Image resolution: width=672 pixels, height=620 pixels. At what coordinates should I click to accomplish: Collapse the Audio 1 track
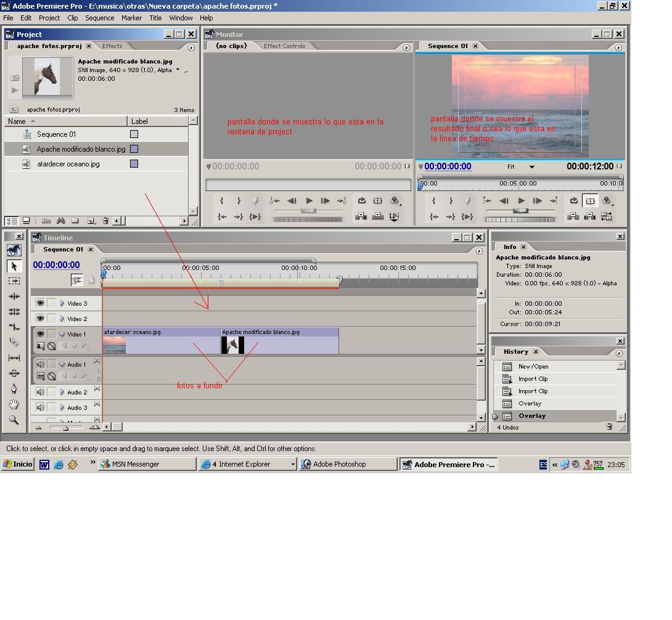pyautogui.click(x=62, y=365)
